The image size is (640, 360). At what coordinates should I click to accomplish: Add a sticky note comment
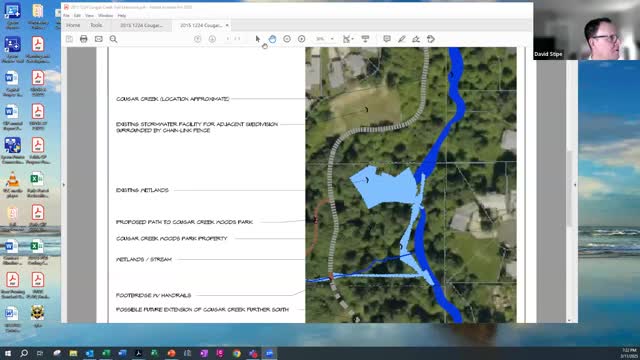[x=387, y=39]
